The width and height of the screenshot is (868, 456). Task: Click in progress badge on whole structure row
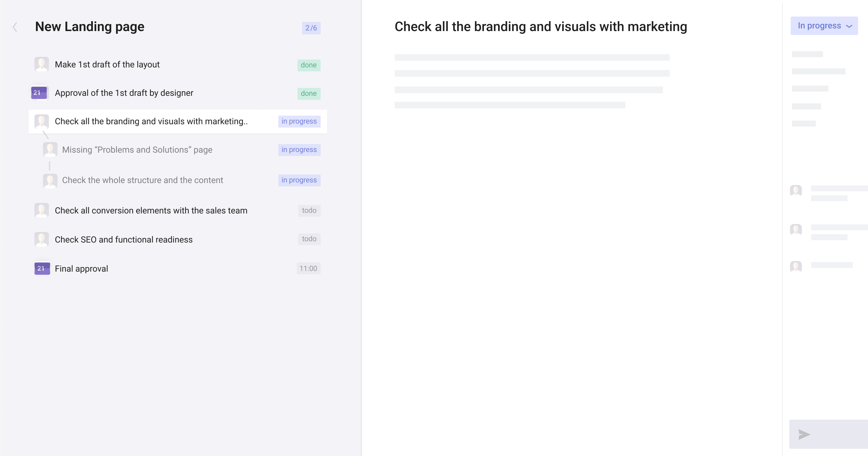[299, 180]
